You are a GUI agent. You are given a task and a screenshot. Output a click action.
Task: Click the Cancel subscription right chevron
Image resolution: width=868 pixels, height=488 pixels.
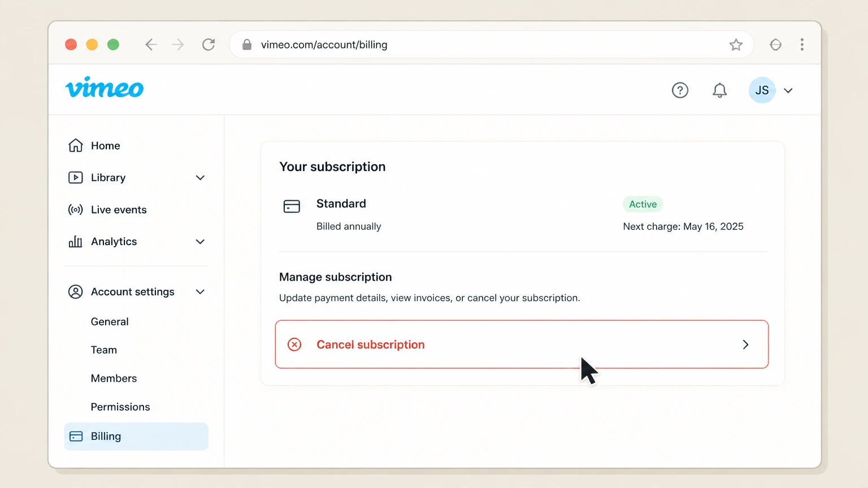pos(745,345)
